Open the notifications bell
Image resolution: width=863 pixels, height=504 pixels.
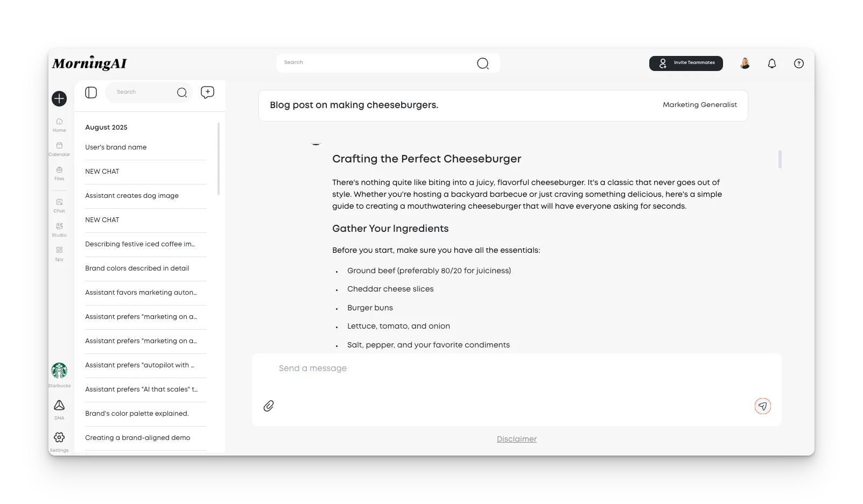pyautogui.click(x=771, y=63)
